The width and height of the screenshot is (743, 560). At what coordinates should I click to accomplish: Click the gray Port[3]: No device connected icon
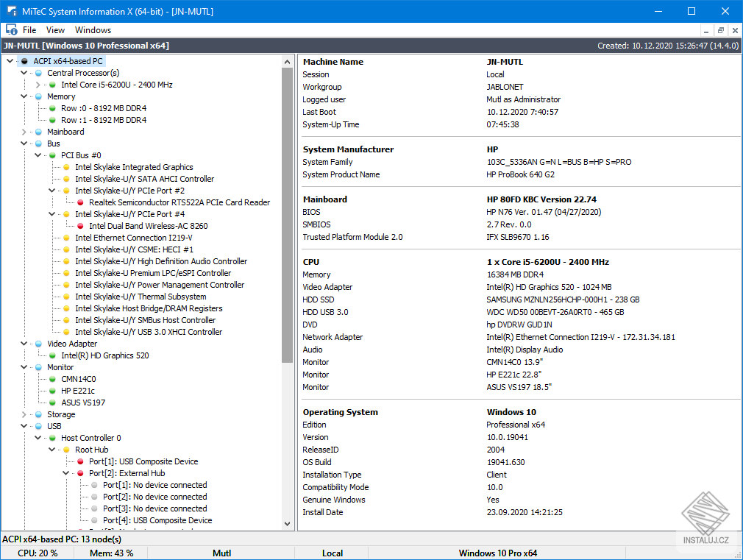tap(94, 508)
